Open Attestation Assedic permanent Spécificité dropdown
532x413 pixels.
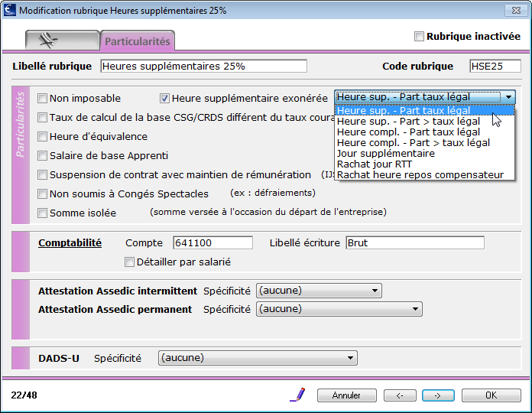339,309
